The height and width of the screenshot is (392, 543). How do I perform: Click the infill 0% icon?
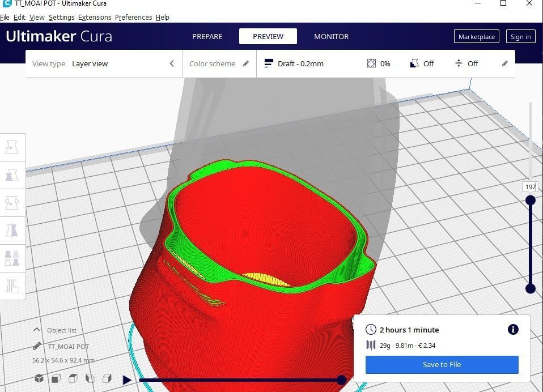click(371, 63)
